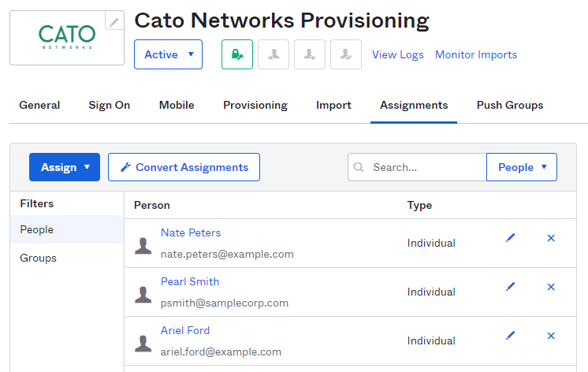The image size is (588, 372).
Task: Remove Nate Peters' assignment with X icon
Action: (551, 238)
